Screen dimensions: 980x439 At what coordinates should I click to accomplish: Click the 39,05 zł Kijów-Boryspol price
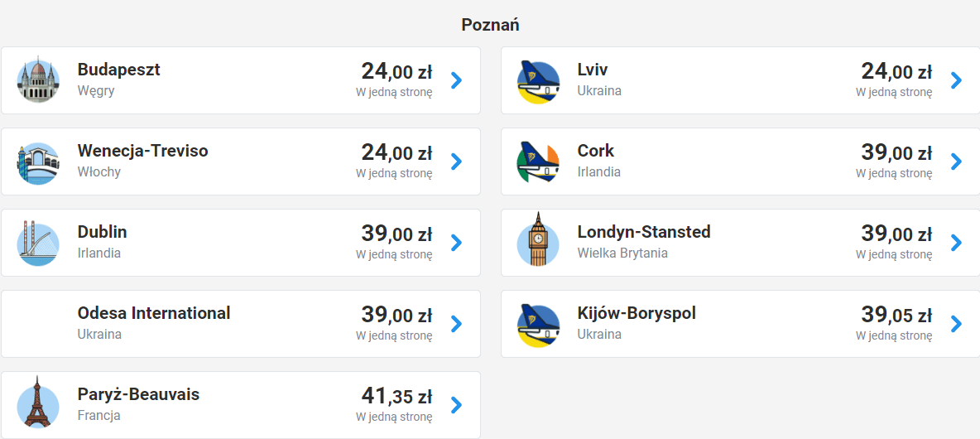[x=896, y=315]
